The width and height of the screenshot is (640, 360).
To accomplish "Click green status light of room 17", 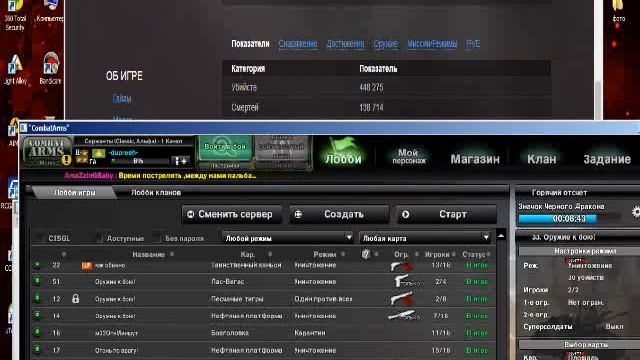I will pyautogui.click(x=37, y=349).
